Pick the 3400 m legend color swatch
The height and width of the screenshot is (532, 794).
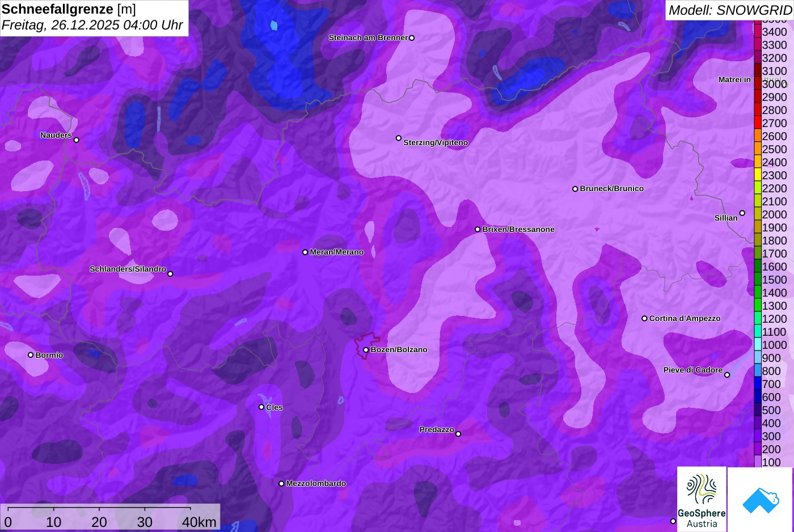point(758,31)
